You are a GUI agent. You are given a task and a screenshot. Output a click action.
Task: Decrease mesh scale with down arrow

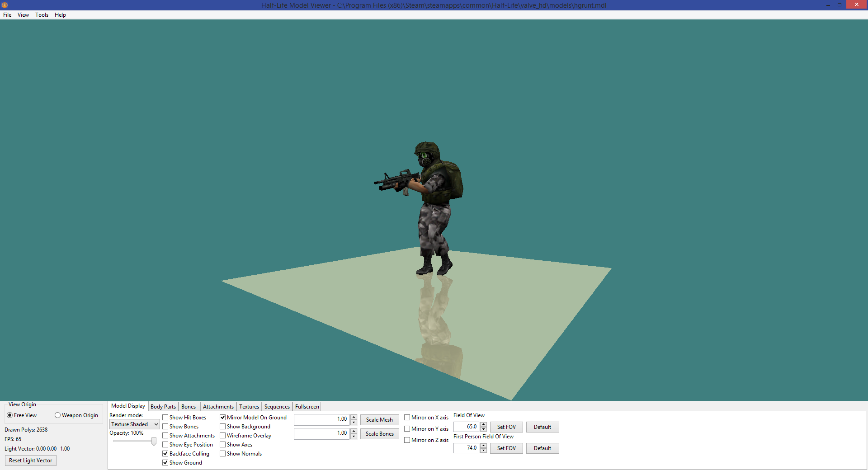(354, 422)
